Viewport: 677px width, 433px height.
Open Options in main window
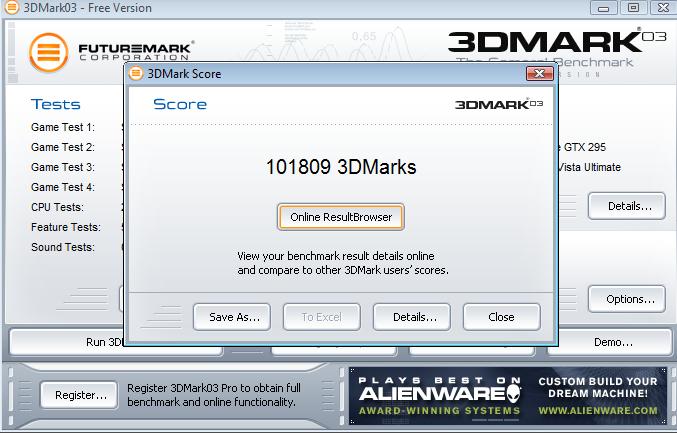(626, 299)
